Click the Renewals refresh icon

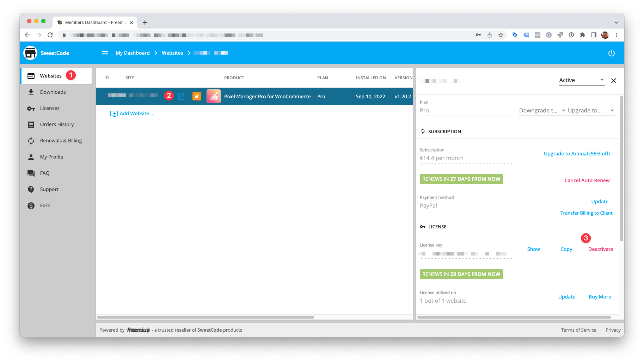coord(31,141)
